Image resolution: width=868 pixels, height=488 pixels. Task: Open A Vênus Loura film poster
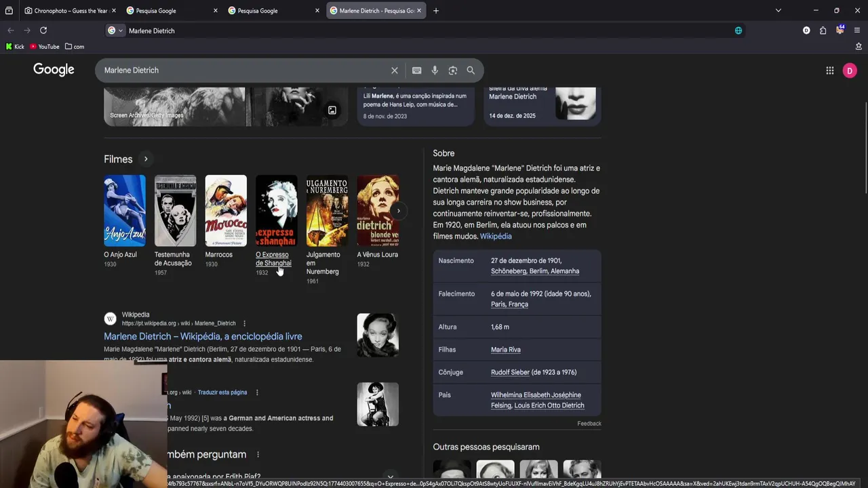[378, 211]
